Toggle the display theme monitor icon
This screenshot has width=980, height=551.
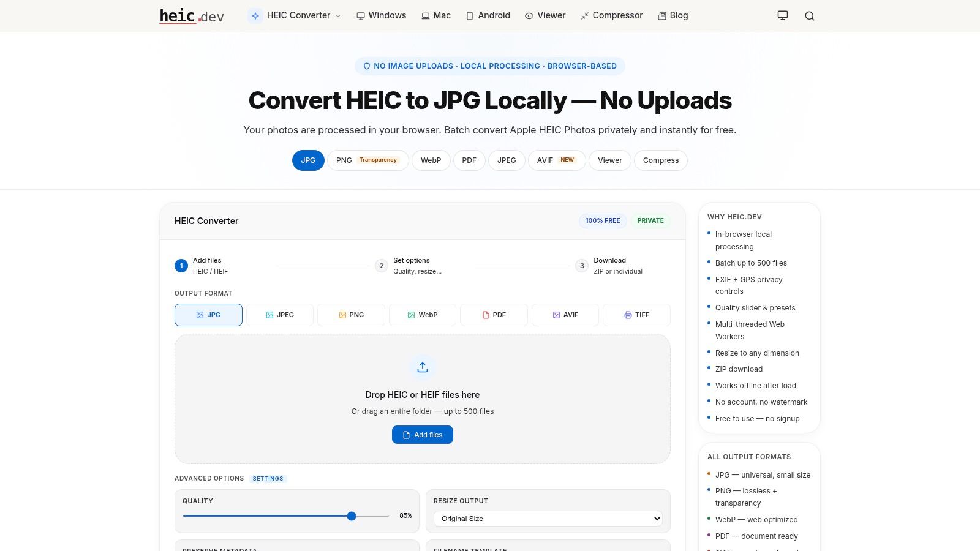click(783, 16)
